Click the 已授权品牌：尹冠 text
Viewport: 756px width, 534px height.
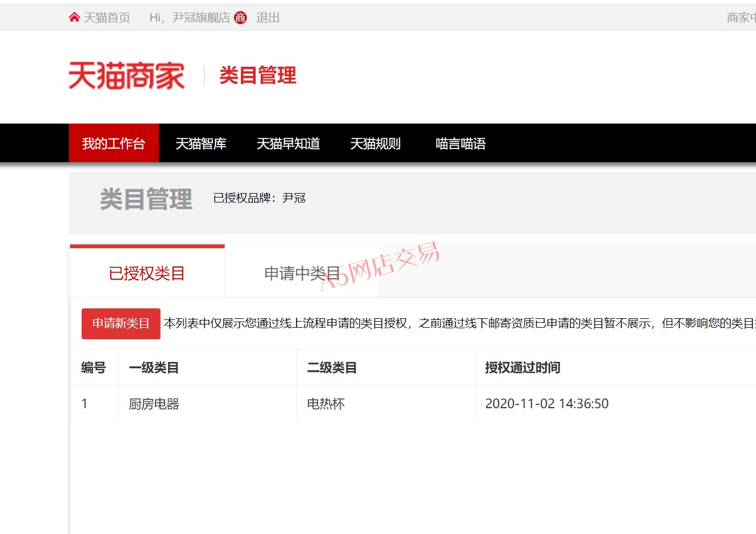click(x=259, y=197)
